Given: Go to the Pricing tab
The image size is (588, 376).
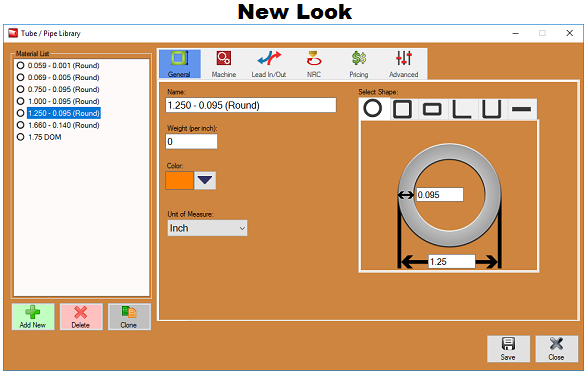Looking at the screenshot, I should tap(359, 64).
